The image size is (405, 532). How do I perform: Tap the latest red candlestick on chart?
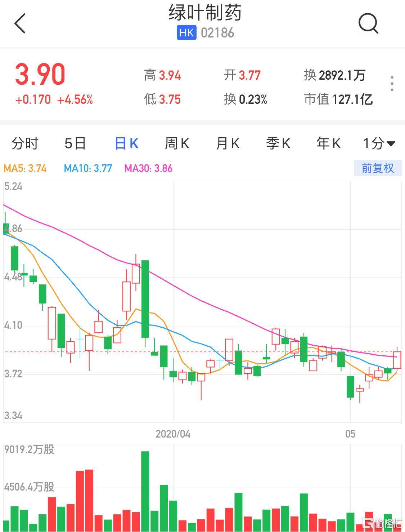[x=397, y=360]
